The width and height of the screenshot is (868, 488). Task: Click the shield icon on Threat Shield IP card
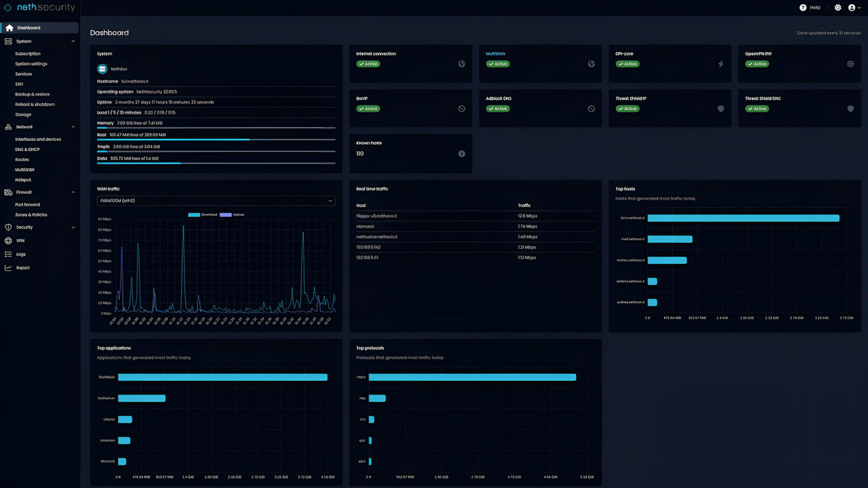tap(721, 108)
